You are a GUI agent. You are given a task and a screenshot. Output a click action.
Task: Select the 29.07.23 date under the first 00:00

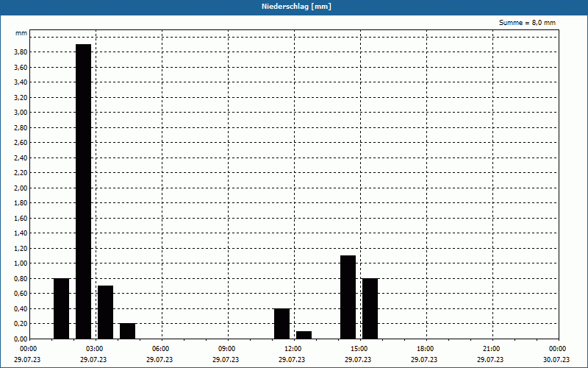pyautogui.click(x=27, y=360)
